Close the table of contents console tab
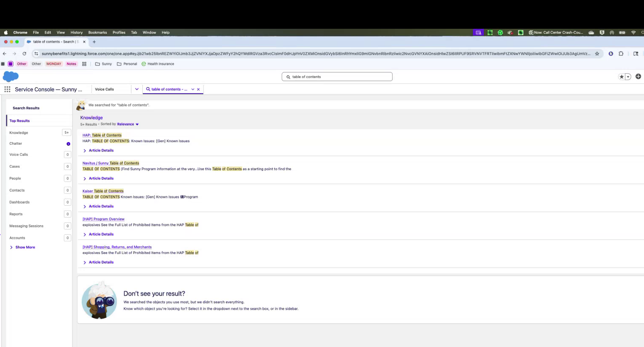The width and height of the screenshot is (644, 347). click(198, 89)
